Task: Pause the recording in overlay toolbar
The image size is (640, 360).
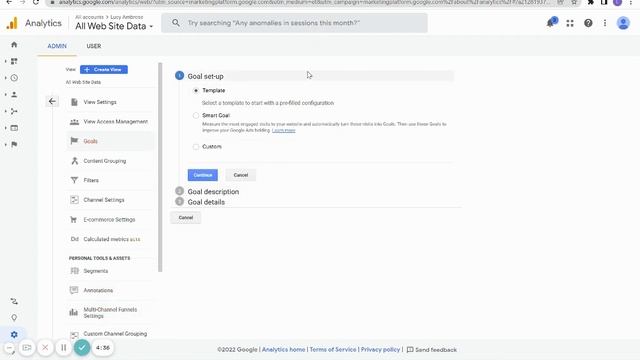Action: click(x=64, y=348)
